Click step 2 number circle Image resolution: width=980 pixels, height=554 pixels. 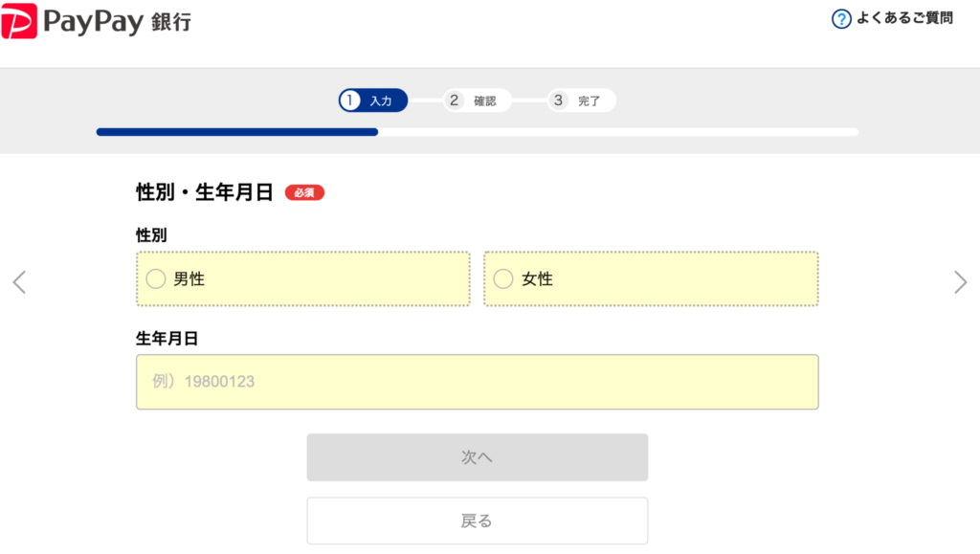(x=455, y=100)
